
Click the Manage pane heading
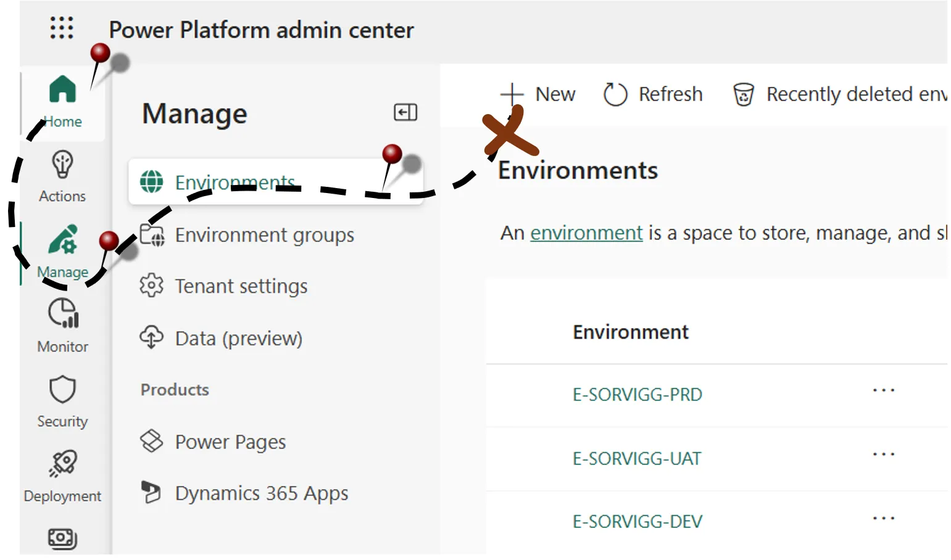(x=194, y=113)
